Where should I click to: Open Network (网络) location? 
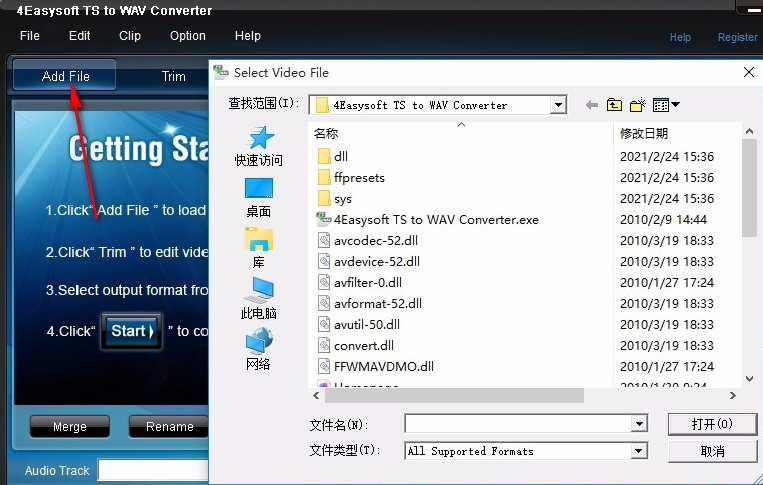(258, 349)
